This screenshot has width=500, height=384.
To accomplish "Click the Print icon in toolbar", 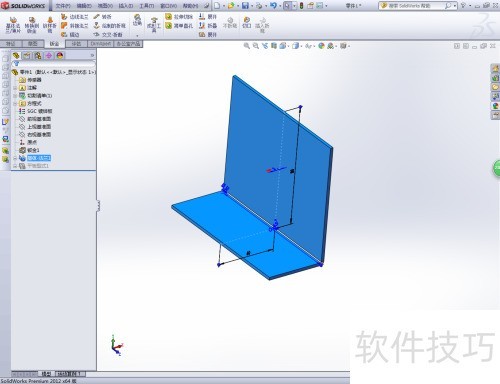I will pos(259,6).
